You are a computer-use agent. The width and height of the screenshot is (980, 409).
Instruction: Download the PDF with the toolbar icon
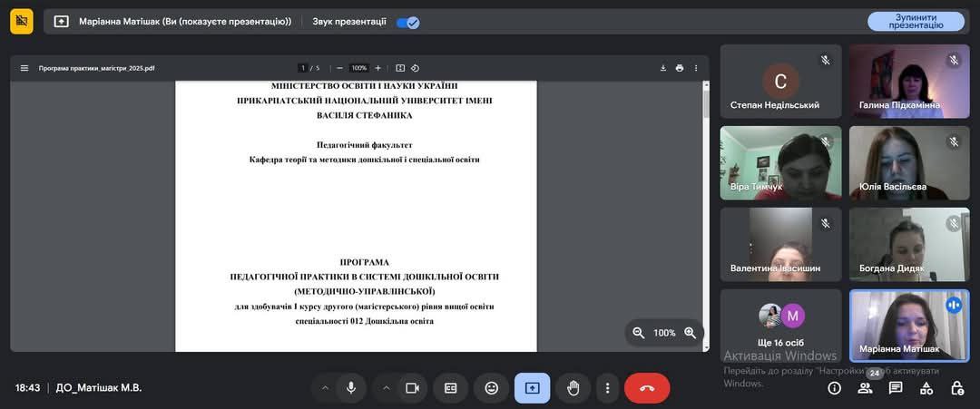663,68
